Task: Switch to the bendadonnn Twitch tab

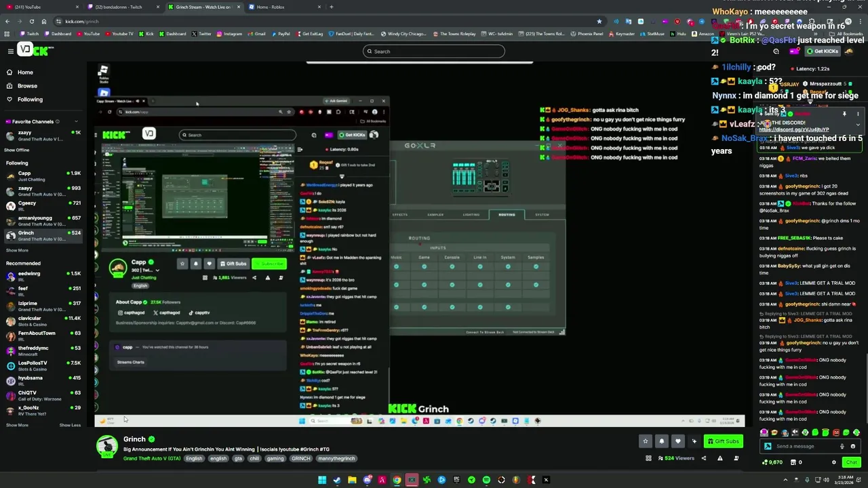Action: tap(122, 7)
